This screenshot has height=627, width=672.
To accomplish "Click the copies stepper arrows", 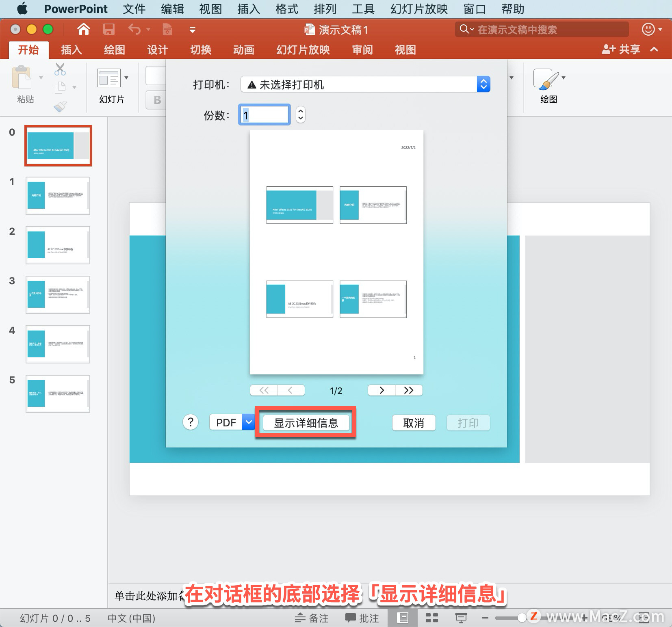I will tap(300, 115).
